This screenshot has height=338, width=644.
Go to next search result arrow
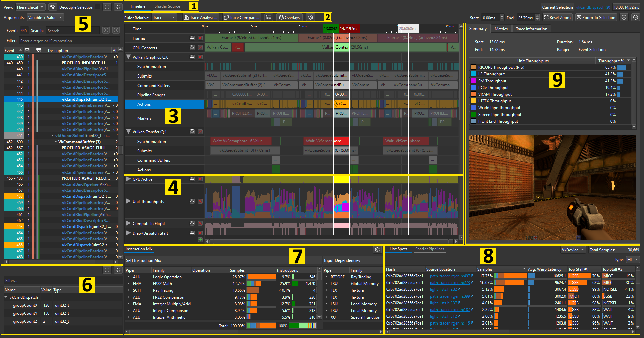click(x=116, y=30)
